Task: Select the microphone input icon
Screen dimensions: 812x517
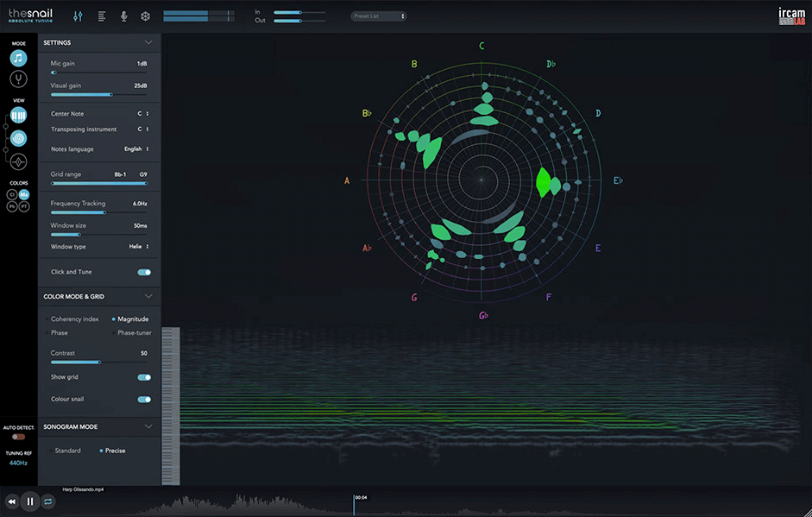Action: click(123, 16)
